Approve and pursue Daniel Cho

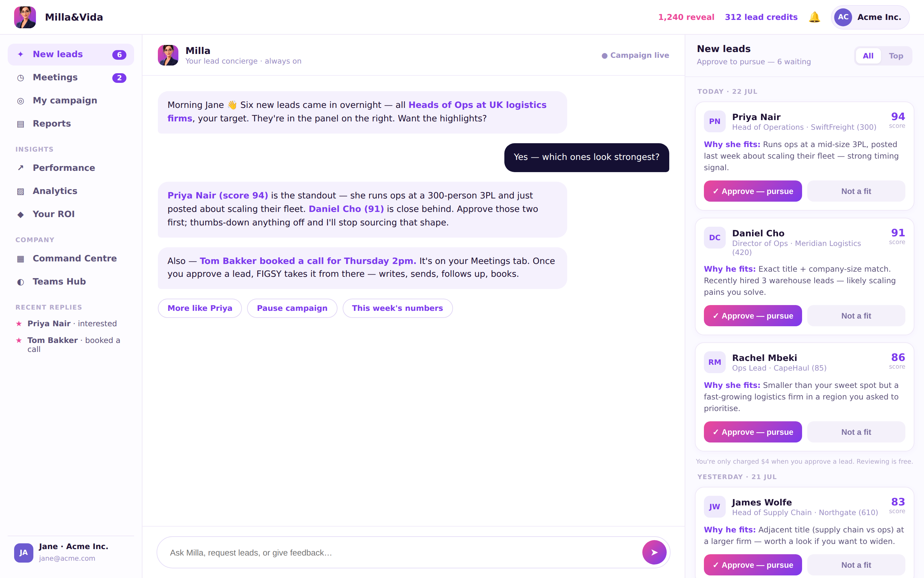753,316
